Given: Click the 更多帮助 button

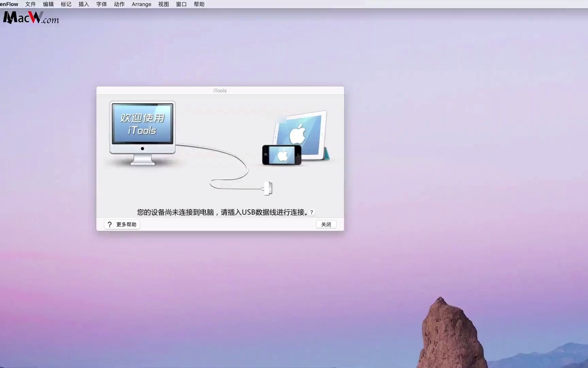Looking at the screenshot, I should pyautogui.click(x=121, y=224).
